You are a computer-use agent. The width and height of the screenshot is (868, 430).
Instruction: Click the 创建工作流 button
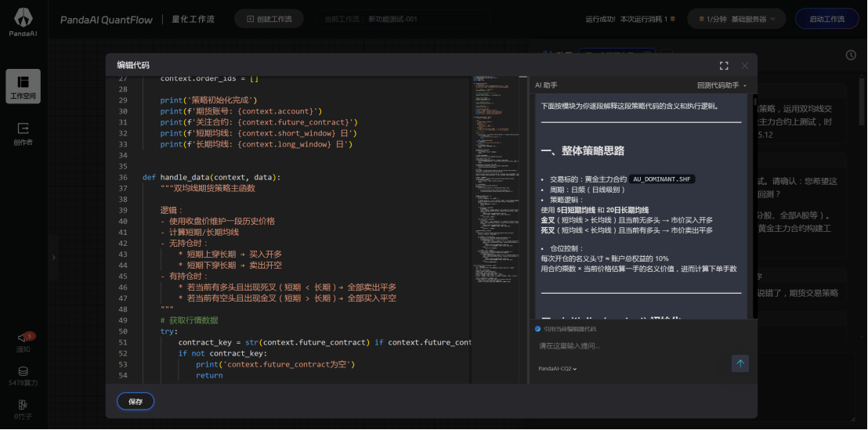click(269, 19)
